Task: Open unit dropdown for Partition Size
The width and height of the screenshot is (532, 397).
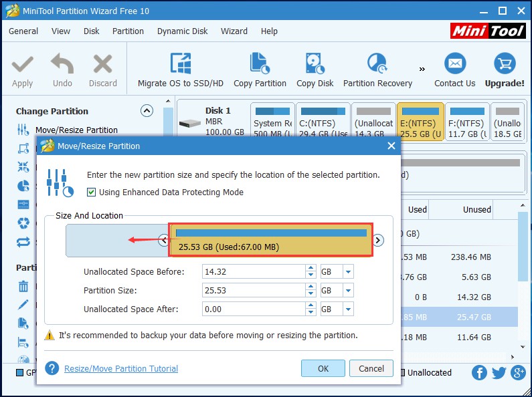Action: (x=348, y=290)
